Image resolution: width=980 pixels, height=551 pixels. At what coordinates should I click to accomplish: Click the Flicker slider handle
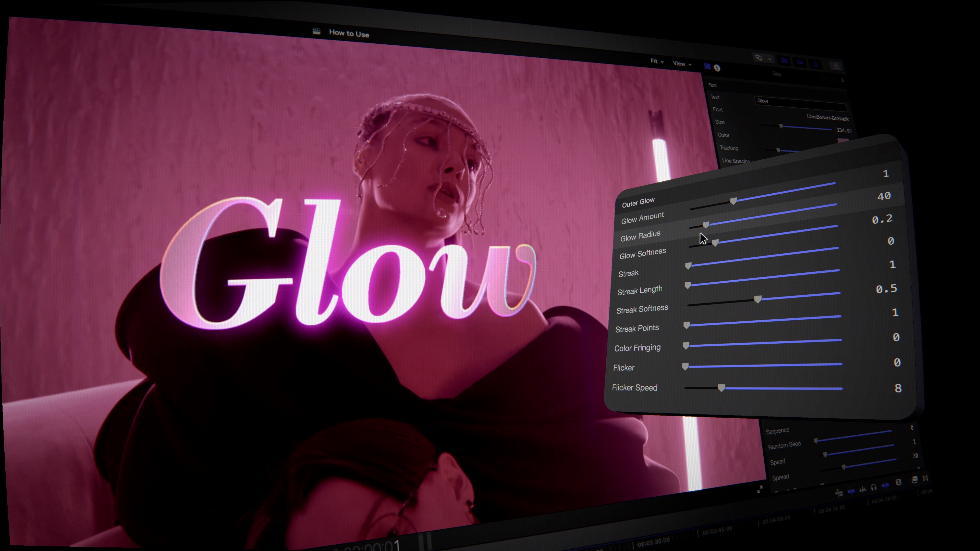click(x=685, y=367)
